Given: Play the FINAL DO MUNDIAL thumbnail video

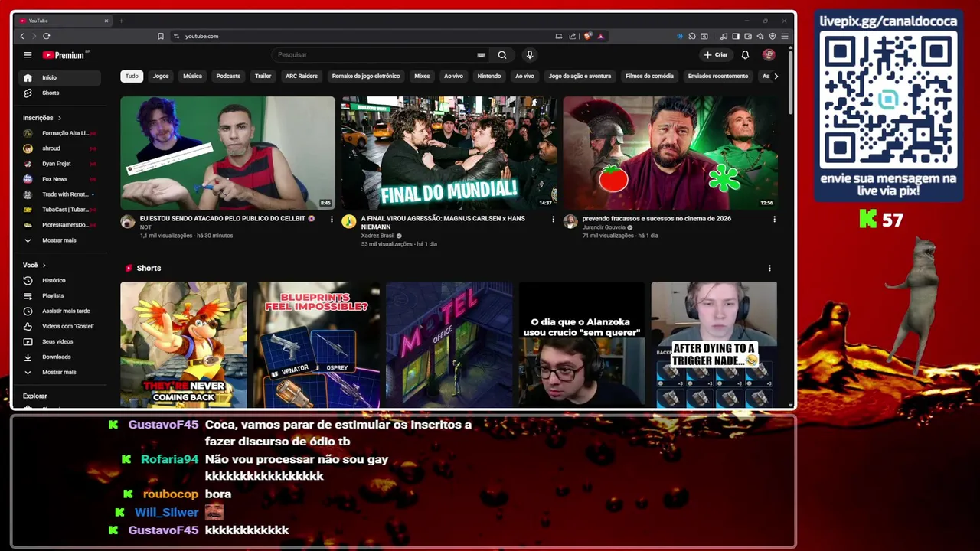Looking at the screenshot, I should coord(449,153).
